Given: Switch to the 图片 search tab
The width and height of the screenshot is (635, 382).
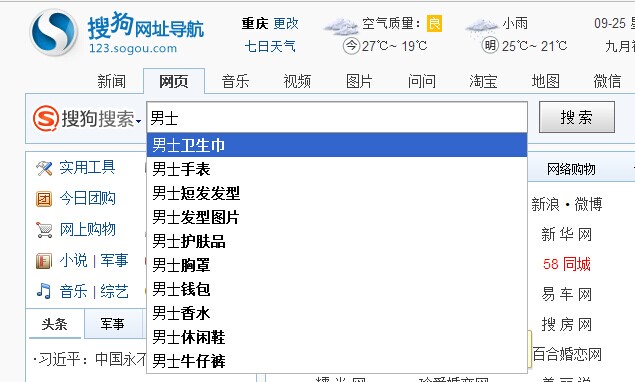Looking at the screenshot, I should pos(359,81).
